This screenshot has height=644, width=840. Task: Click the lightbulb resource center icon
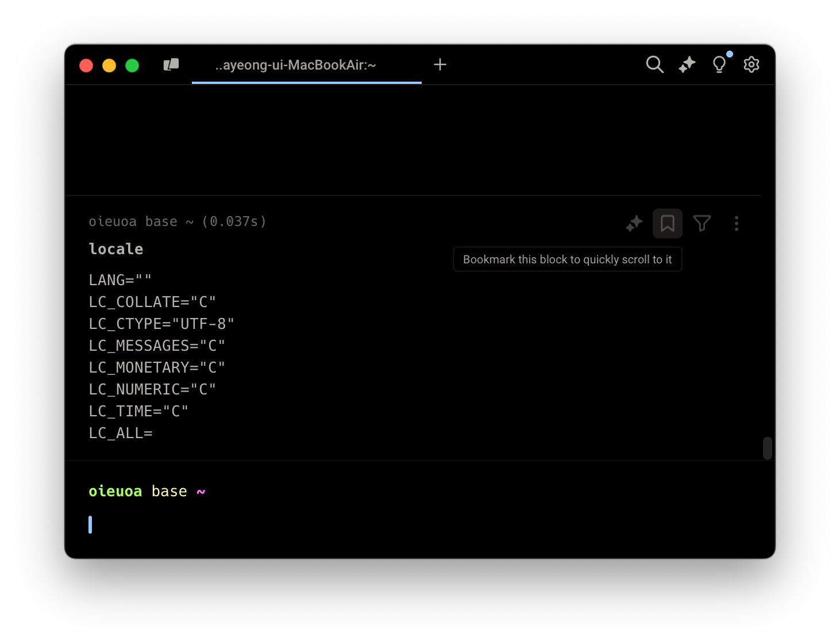[x=719, y=64]
